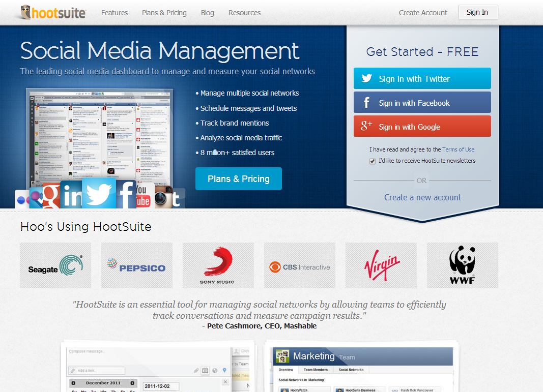The image size is (543, 392).
Task: Click the Sign In button
Action: (478, 12)
